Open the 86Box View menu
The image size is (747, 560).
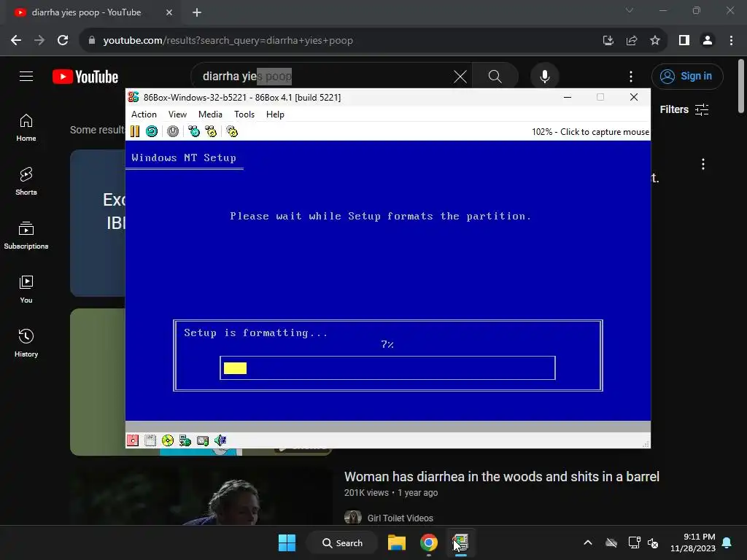[x=177, y=114]
